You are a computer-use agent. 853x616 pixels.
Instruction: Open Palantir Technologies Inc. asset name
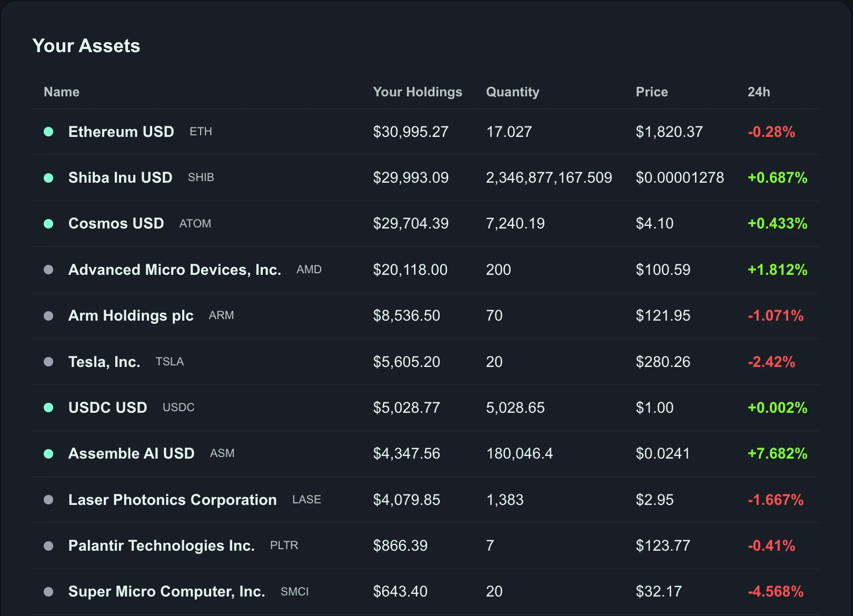[162, 546]
